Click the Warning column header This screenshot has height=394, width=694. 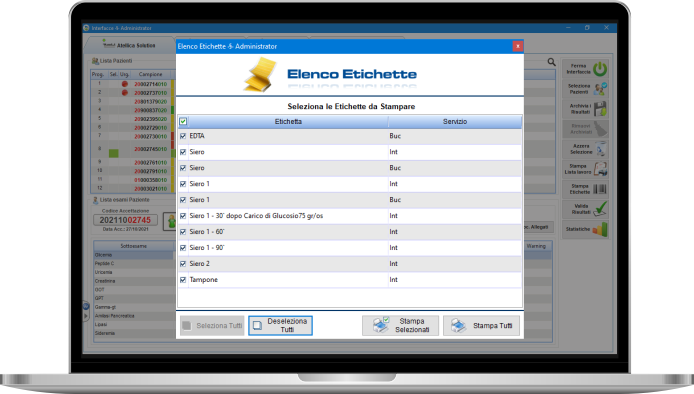[536, 246]
